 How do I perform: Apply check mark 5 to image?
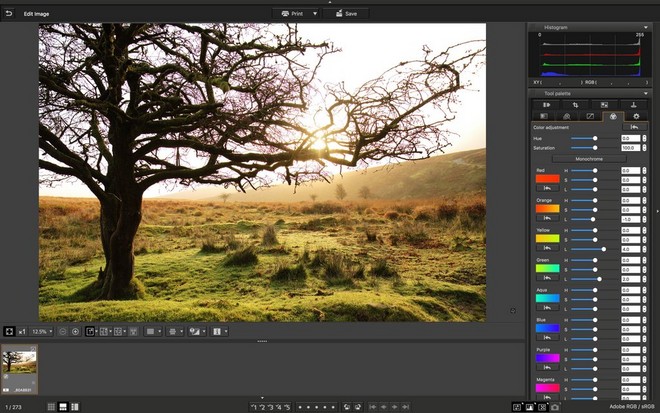click(x=287, y=407)
